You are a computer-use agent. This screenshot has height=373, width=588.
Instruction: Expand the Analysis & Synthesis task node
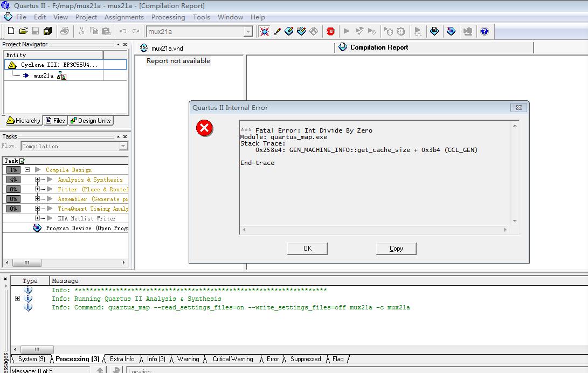click(x=38, y=179)
